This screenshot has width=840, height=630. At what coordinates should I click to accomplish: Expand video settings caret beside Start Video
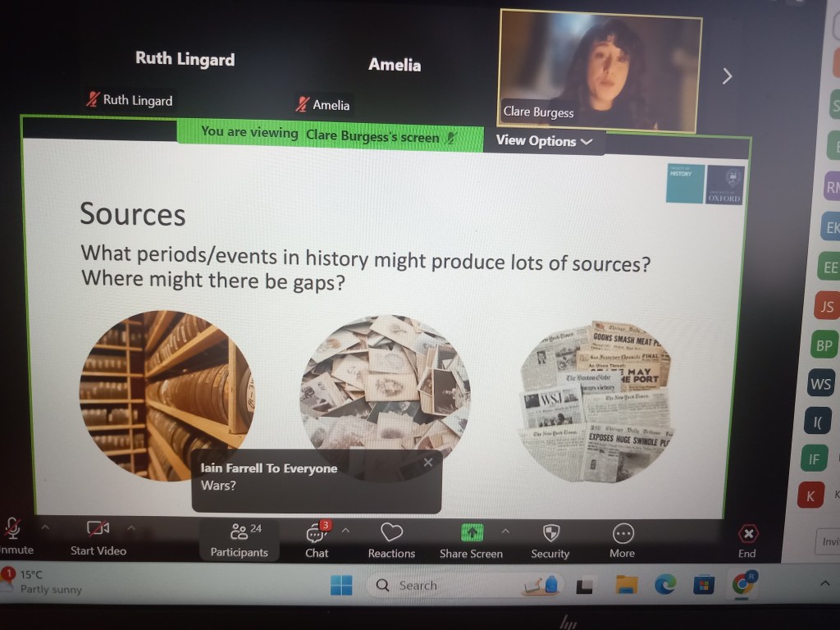[131, 526]
